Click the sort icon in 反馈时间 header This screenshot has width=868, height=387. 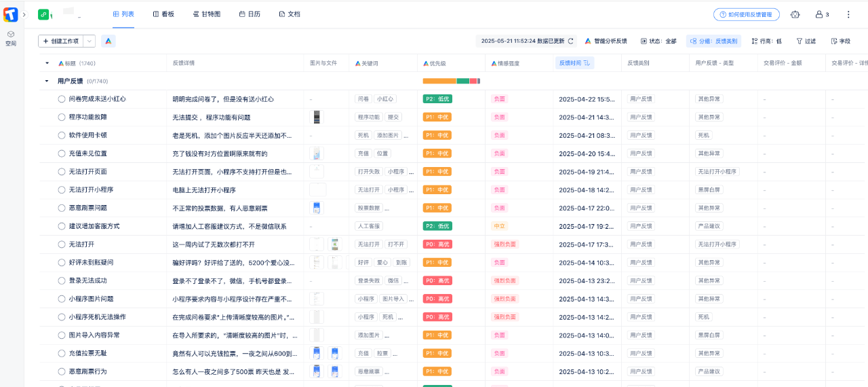587,63
